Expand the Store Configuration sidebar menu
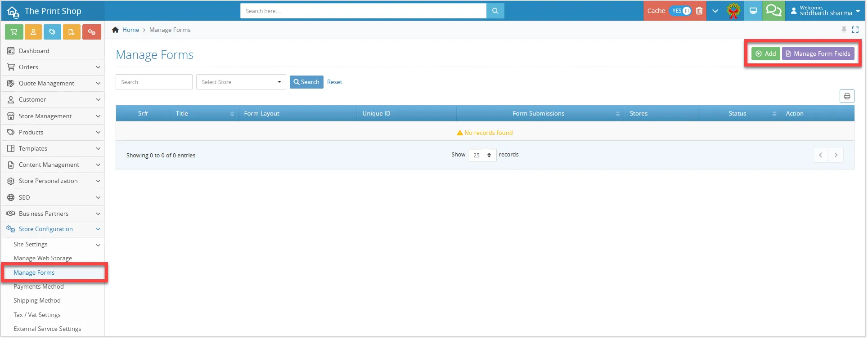This screenshot has height=339, width=868. pos(53,229)
